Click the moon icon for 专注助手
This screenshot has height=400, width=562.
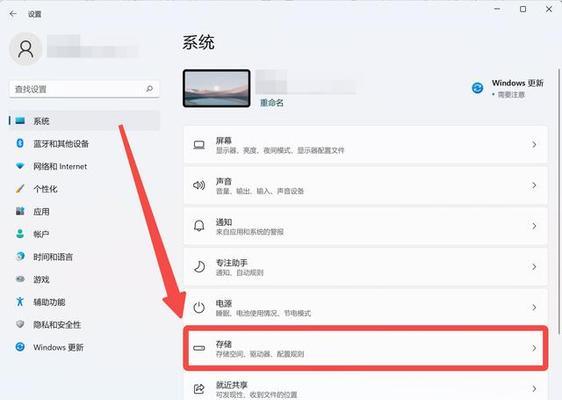pyautogui.click(x=199, y=267)
